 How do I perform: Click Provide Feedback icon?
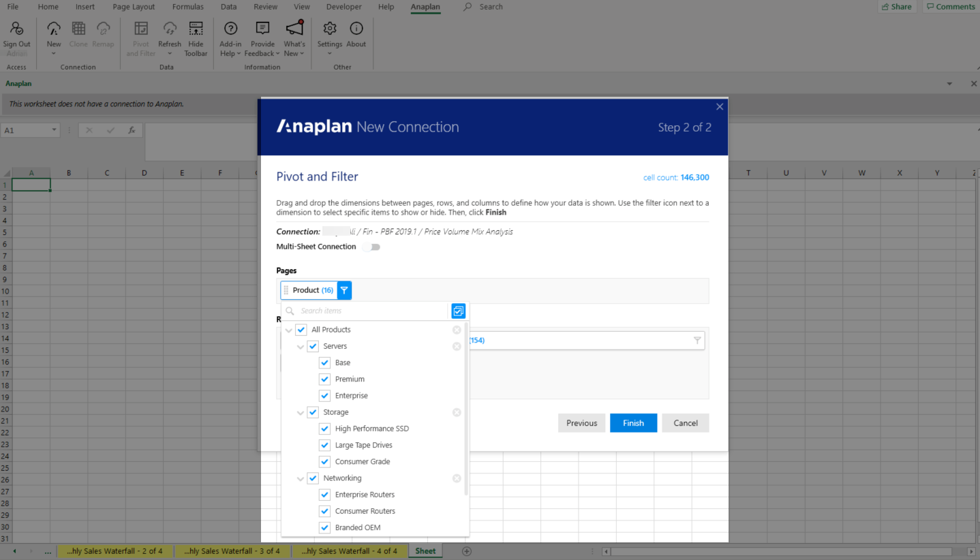tap(262, 29)
